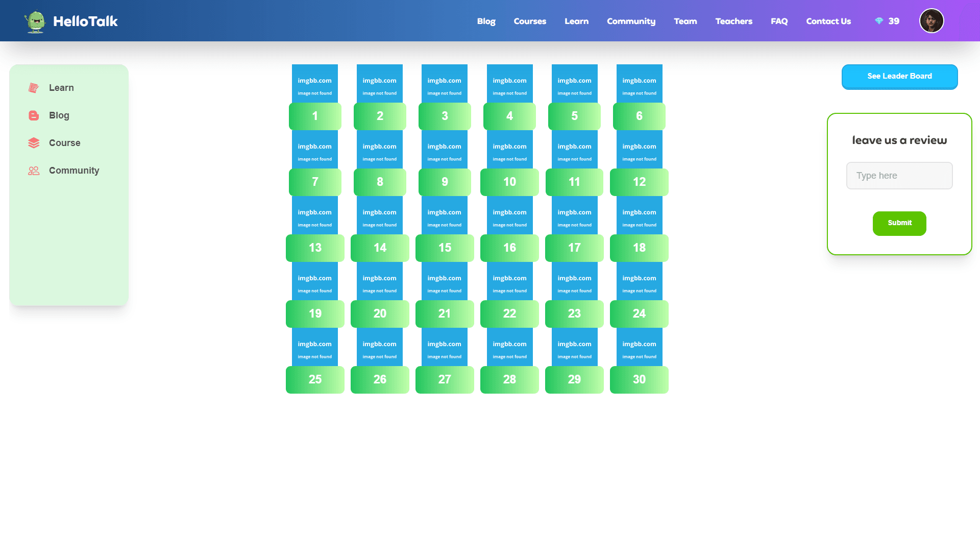
Task: Select the Learn icon in the sidebar
Action: (x=33, y=87)
